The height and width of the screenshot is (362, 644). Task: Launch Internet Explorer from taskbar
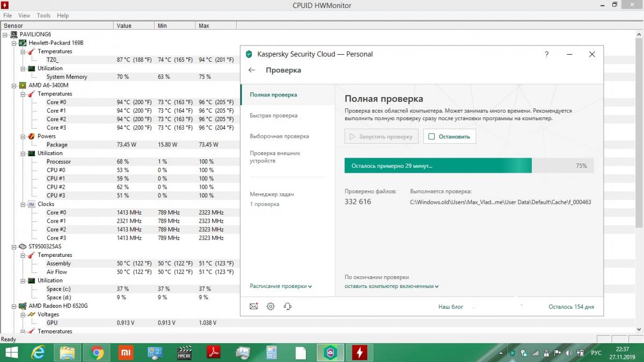pyautogui.click(x=39, y=352)
